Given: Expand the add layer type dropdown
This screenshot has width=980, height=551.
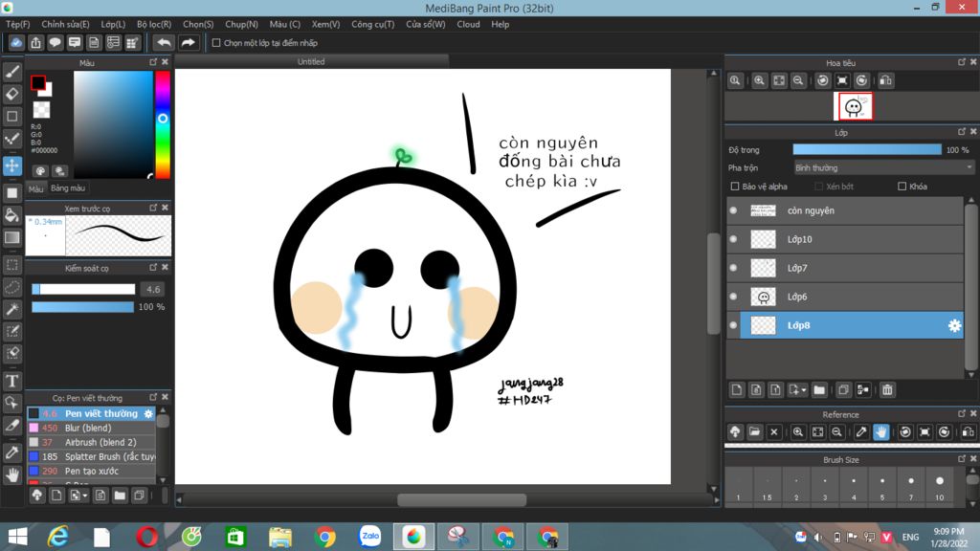Looking at the screenshot, I should point(797,390).
